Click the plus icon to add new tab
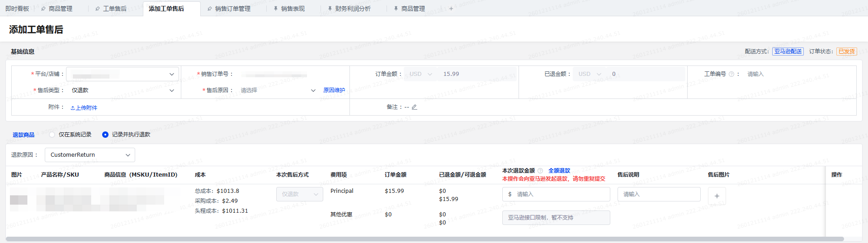Viewport: 868px width, 243px height. (451, 9)
